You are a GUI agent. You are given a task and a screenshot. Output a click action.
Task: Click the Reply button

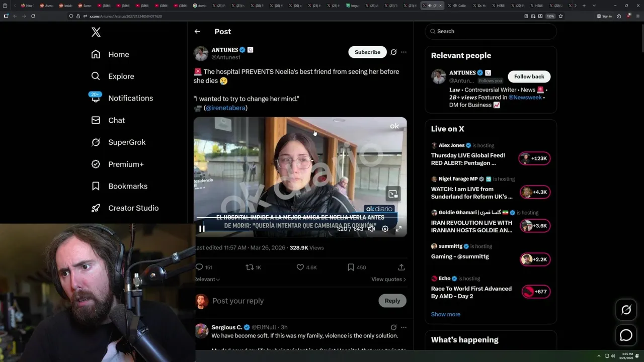pyautogui.click(x=392, y=301)
